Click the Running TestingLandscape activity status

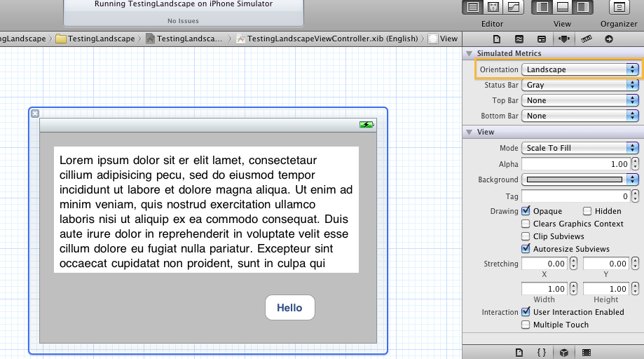tap(184, 4)
